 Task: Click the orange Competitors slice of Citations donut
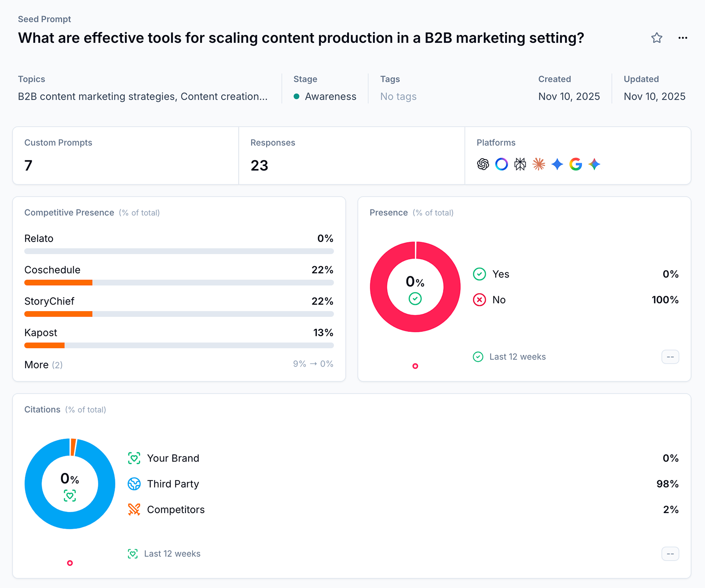pyautogui.click(x=73, y=447)
